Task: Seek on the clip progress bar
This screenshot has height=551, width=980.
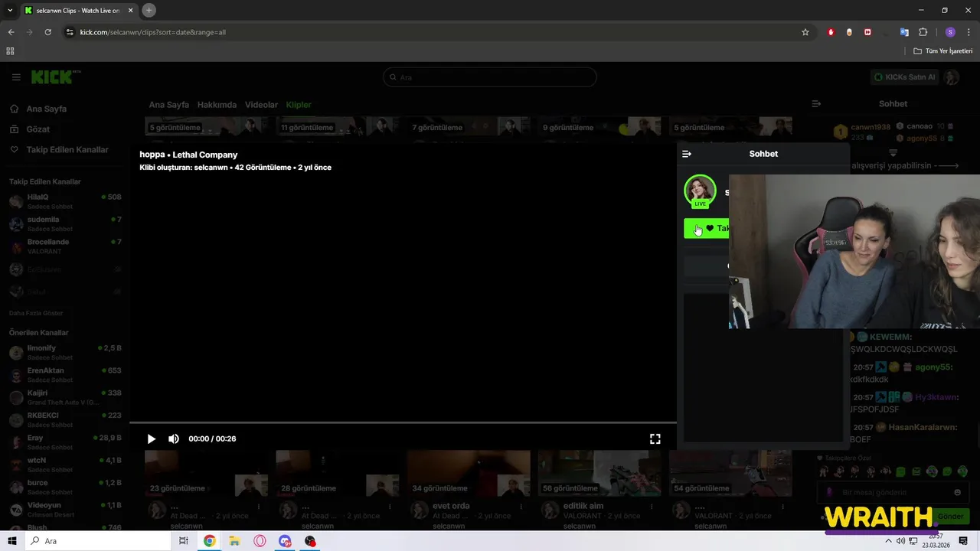Action: [403, 422]
